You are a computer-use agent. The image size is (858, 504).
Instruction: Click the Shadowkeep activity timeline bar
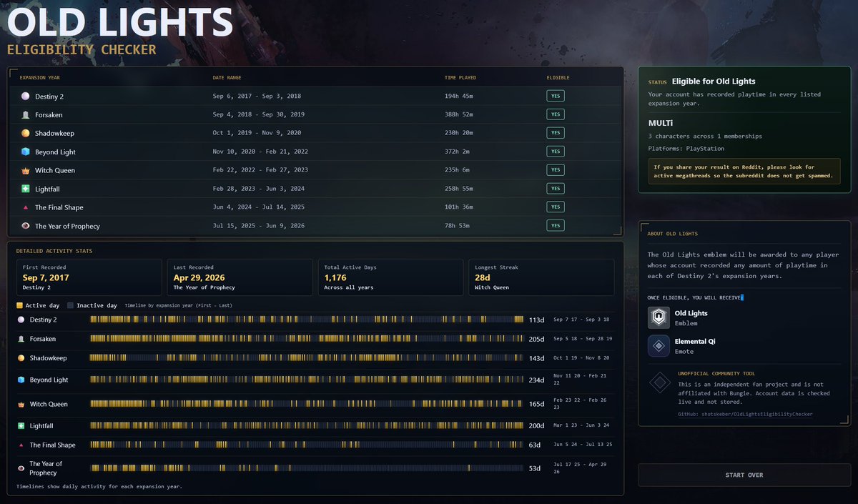pos(307,358)
